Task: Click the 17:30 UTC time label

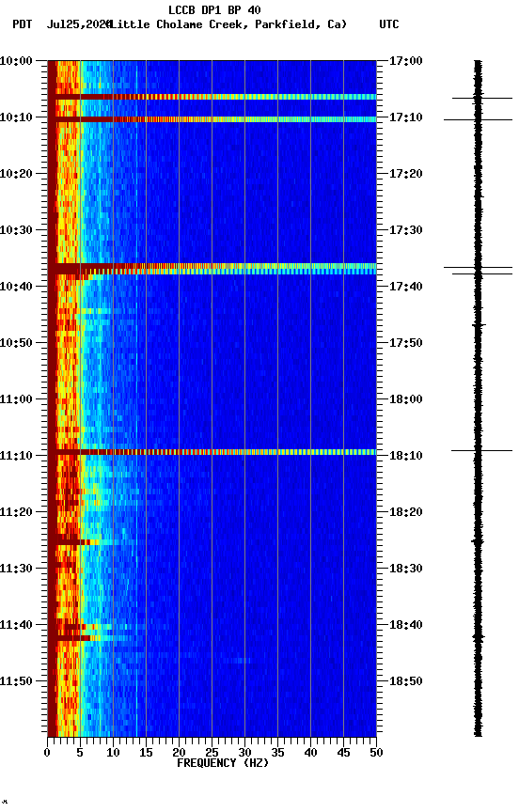Action: (x=406, y=230)
